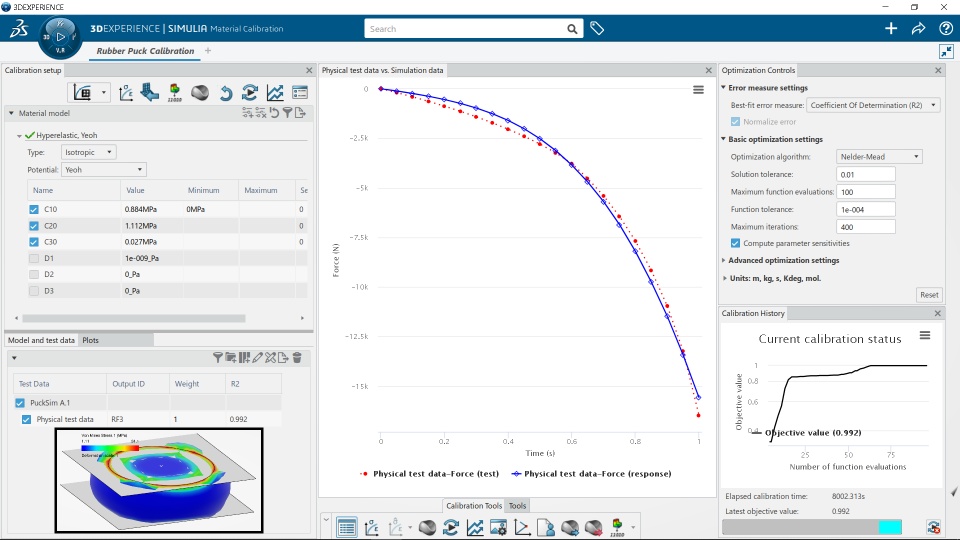The image size is (960, 540).
Task: Click the horizontal scrollbar in material parameters table
Action: coord(134,318)
